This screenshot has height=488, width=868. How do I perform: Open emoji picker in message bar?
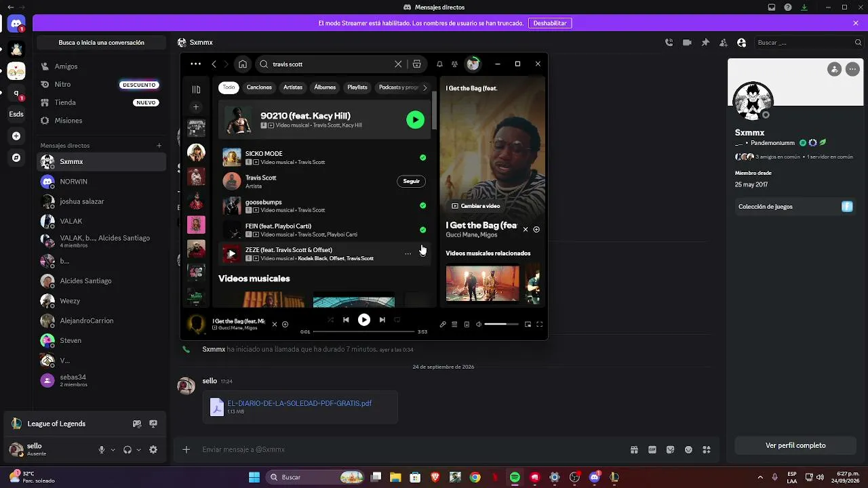click(x=688, y=449)
